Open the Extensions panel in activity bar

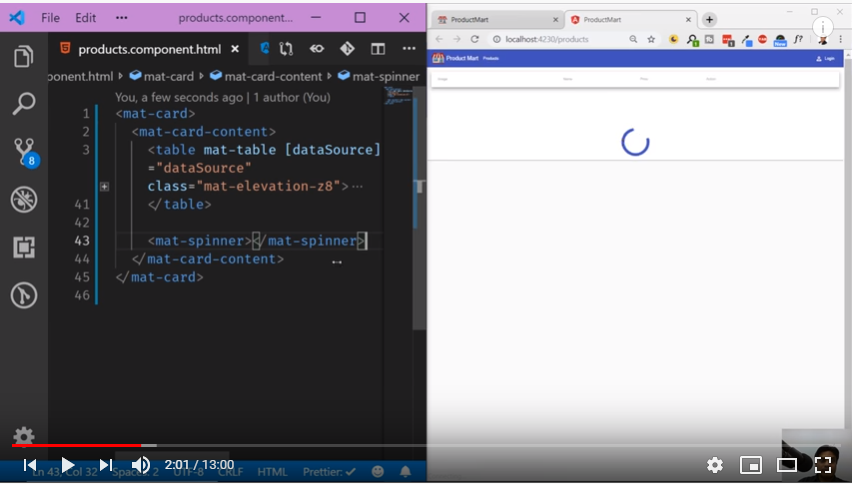23,247
